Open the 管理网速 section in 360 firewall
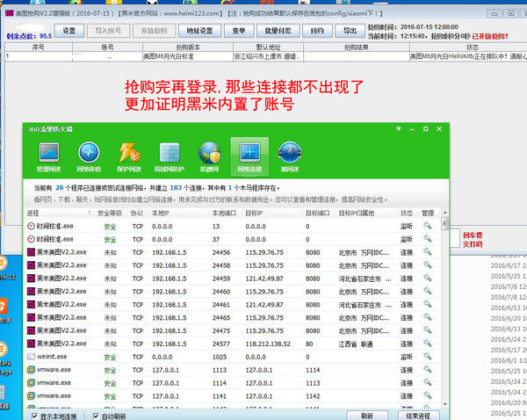Screen dimensions: 527x420 click(48, 157)
